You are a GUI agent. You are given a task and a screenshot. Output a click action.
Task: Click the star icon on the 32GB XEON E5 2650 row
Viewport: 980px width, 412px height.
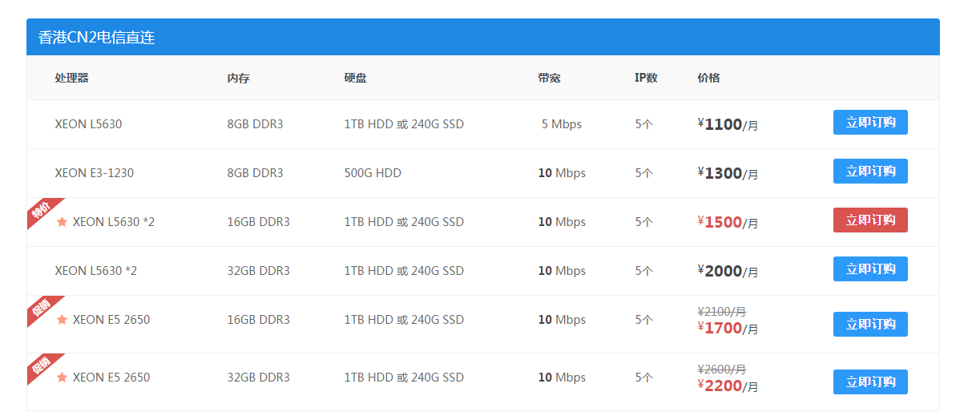click(62, 378)
